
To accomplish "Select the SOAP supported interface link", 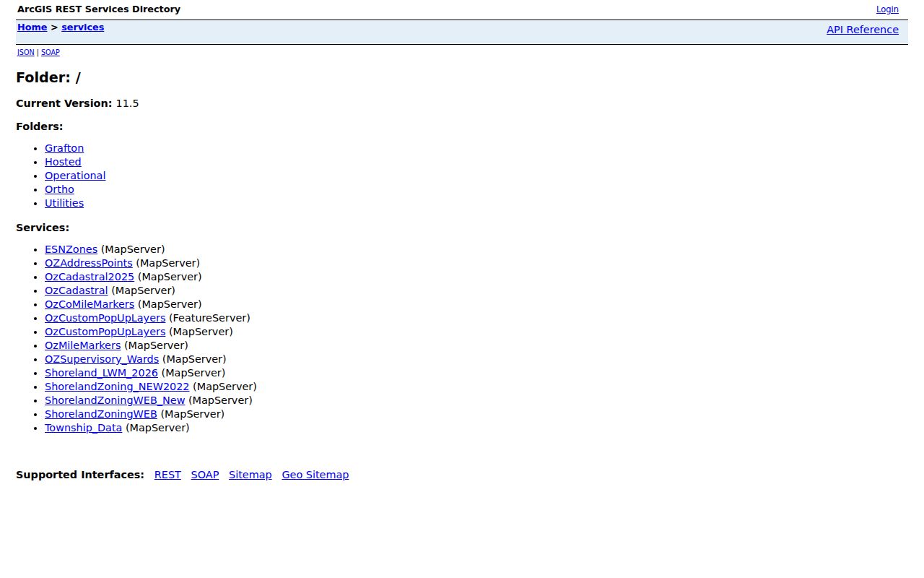I will tap(205, 475).
